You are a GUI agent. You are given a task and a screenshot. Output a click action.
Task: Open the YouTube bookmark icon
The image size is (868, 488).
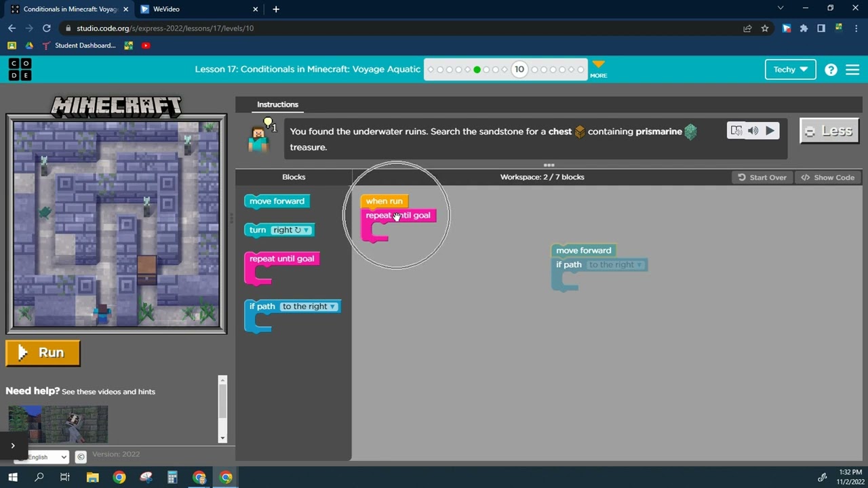click(146, 45)
